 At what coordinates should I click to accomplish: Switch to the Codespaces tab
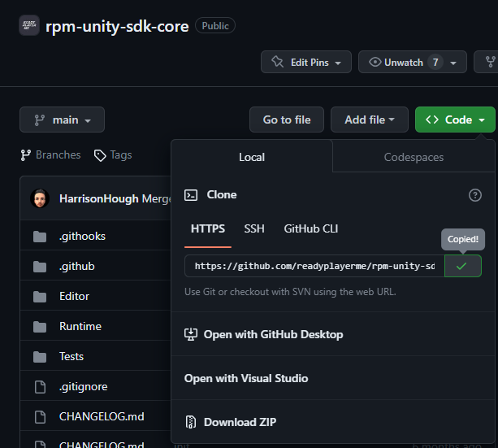pos(414,157)
